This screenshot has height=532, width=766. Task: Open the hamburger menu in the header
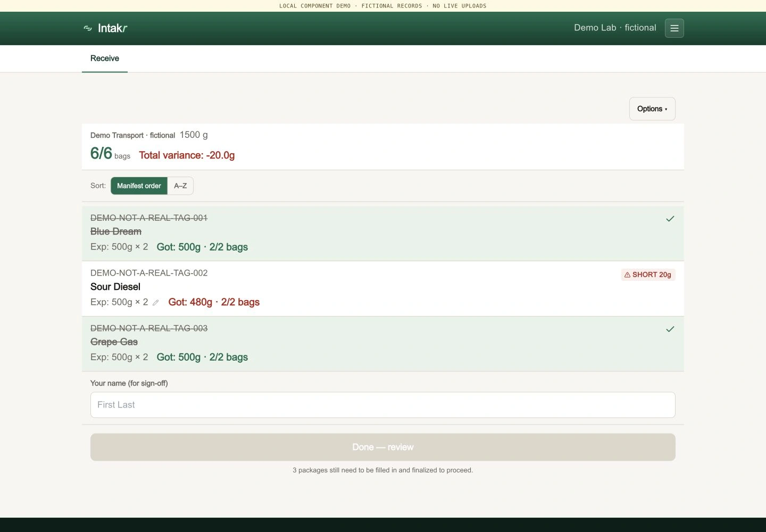point(674,28)
